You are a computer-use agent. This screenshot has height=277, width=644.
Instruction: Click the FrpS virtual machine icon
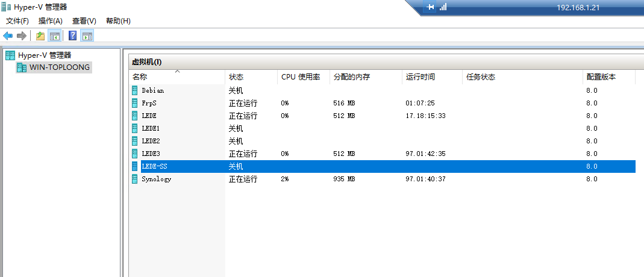point(135,103)
